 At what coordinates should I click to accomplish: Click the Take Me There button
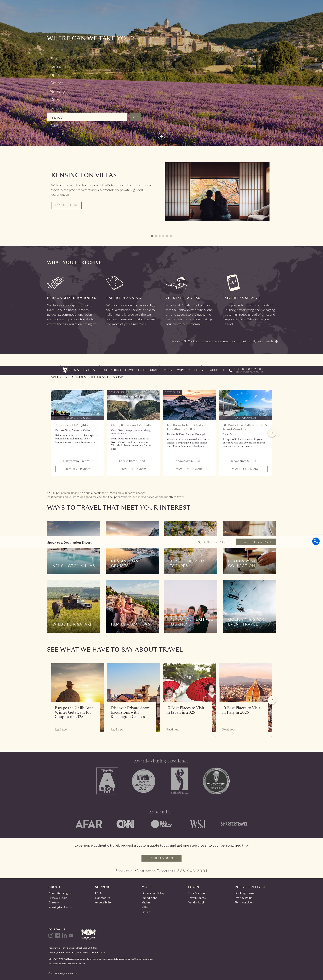coord(66,205)
